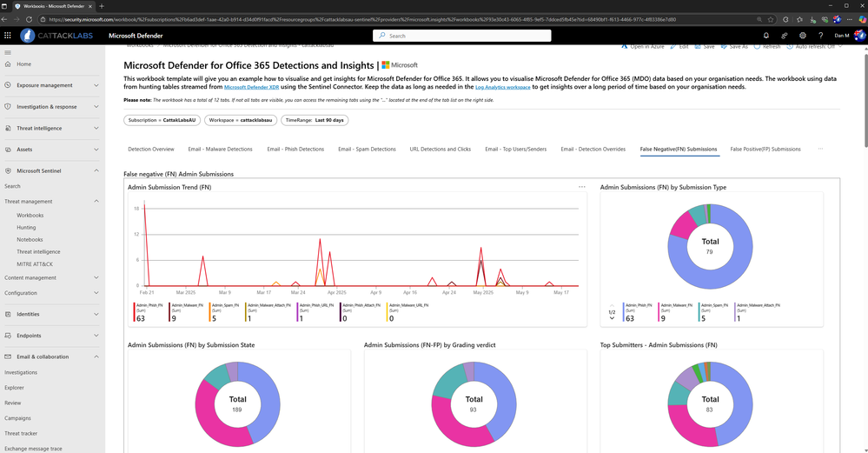Expand Configuration group
The image size is (868, 453).
click(x=96, y=293)
